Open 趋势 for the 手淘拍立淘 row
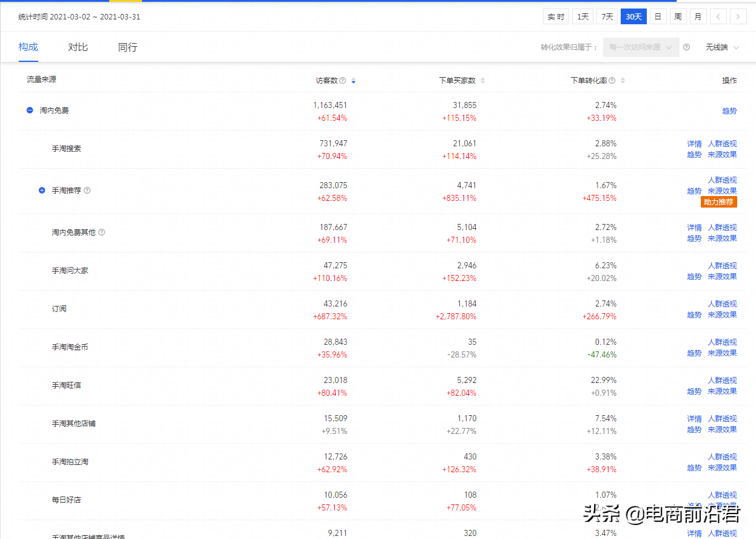This screenshot has width=756, height=539. pos(694,468)
